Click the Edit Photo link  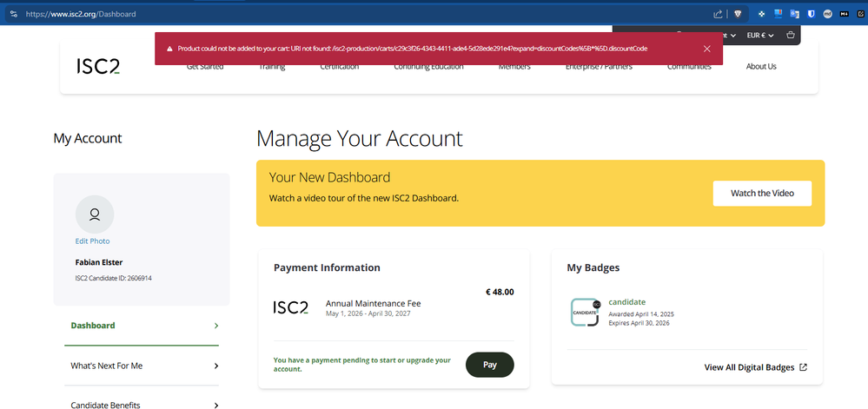pyautogui.click(x=93, y=241)
